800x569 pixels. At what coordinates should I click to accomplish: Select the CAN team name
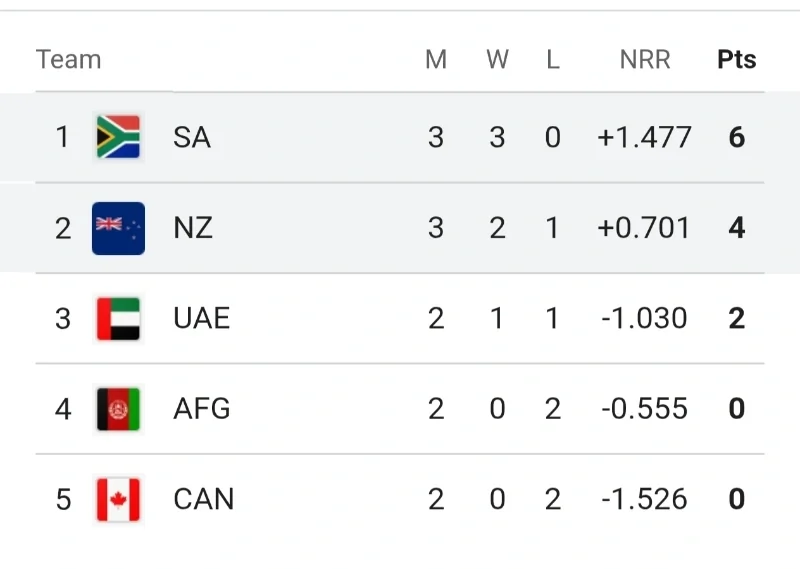tap(203, 499)
